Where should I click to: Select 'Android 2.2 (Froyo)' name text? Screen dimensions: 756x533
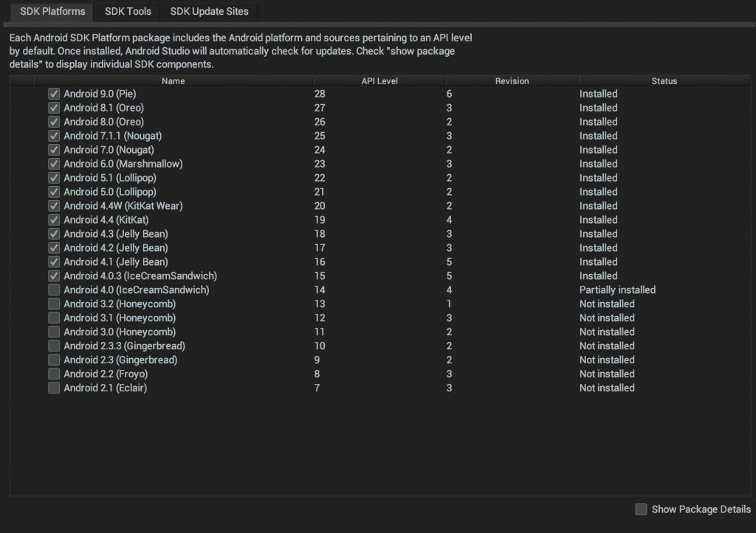(106, 374)
